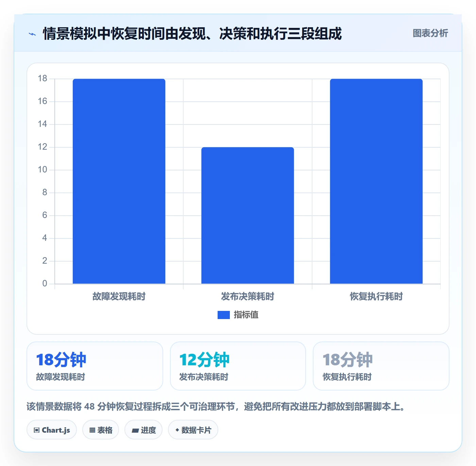Screen dimensions: 476x466
Task: Click the 故障发现耗时 bar in the chart
Action: (119, 181)
